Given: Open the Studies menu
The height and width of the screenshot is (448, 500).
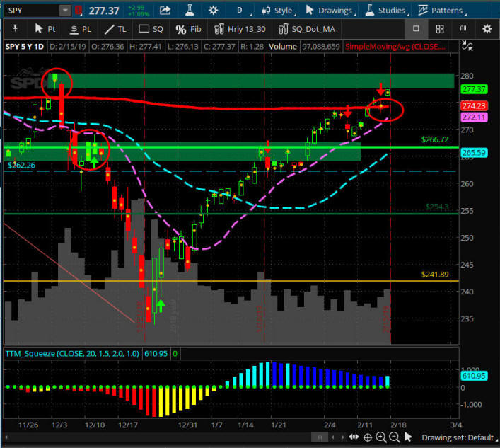Looking at the screenshot, I should click(x=386, y=11).
